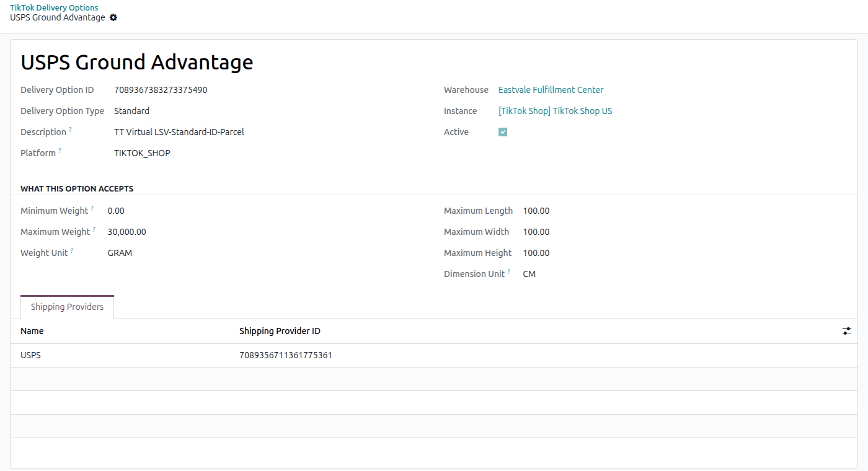Open the gear actions menu beside USPS Ground Advantage
868x471 pixels.
[113, 18]
